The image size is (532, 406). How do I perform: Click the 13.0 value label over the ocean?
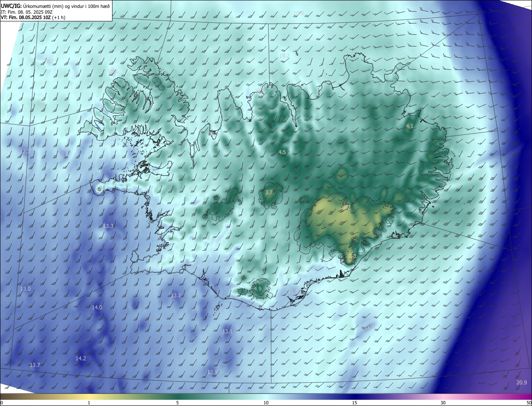26,289
